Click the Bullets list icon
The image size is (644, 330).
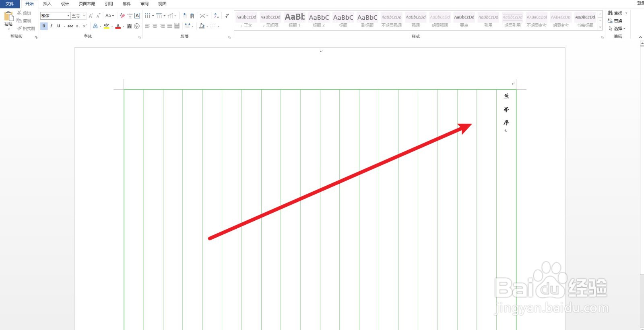147,16
